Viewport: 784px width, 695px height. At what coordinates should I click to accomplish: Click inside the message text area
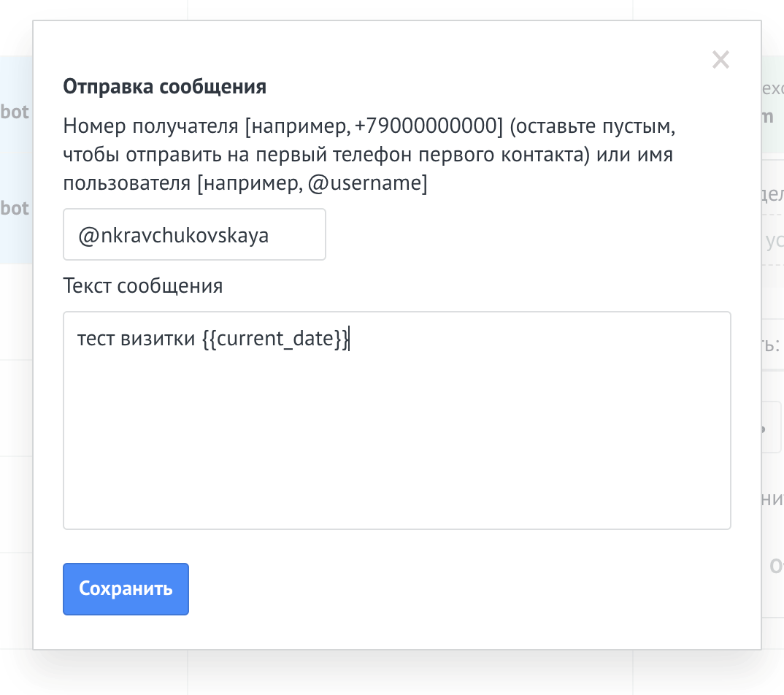point(396,420)
